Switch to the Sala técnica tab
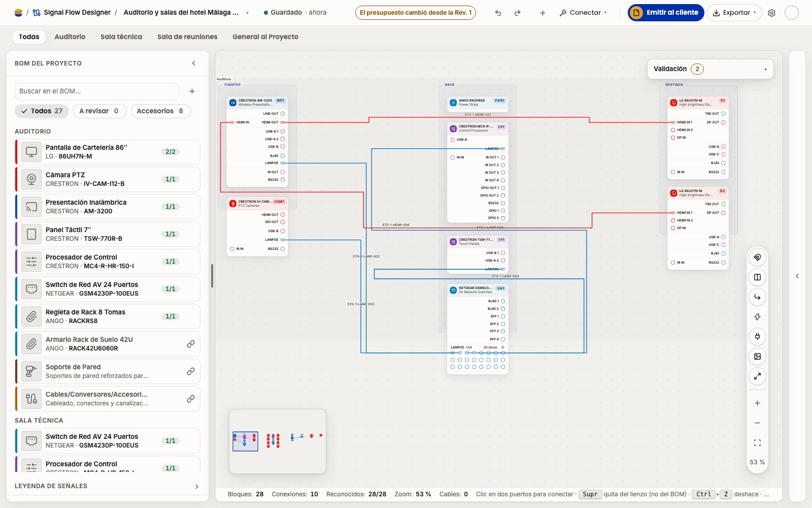This screenshot has height=508, width=812. click(121, 37)
